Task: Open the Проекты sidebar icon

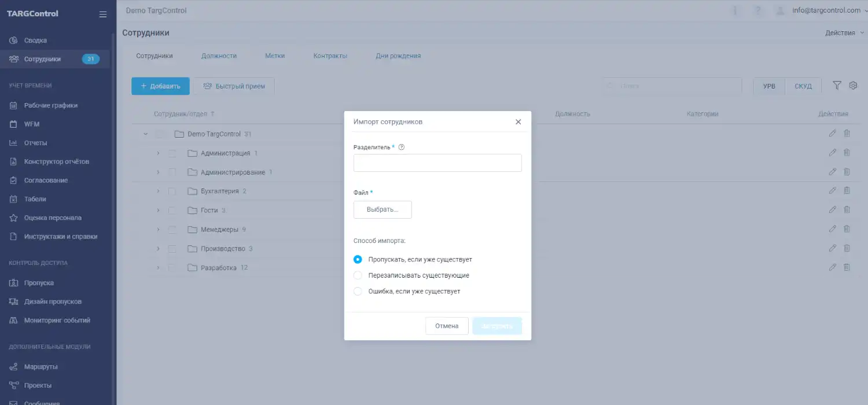Action: tap(14, 385)
